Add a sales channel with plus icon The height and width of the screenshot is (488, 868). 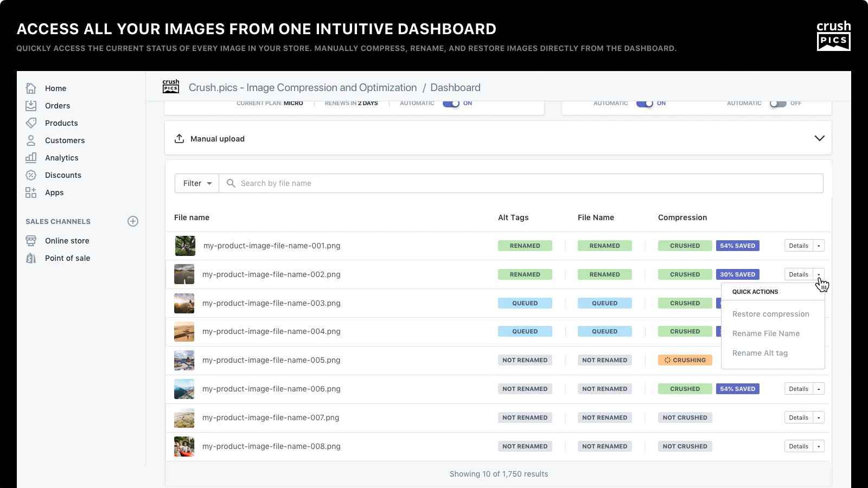133,221
